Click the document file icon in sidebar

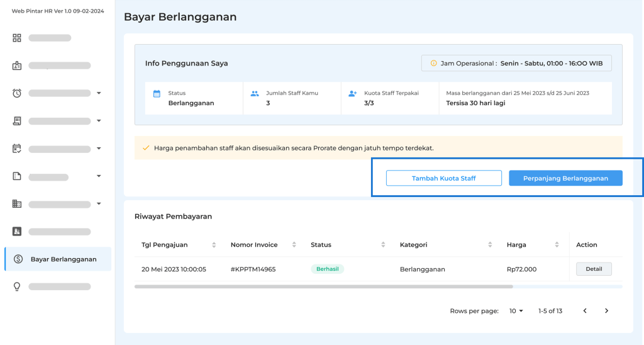pyautogui.click(x=17, y=176)
